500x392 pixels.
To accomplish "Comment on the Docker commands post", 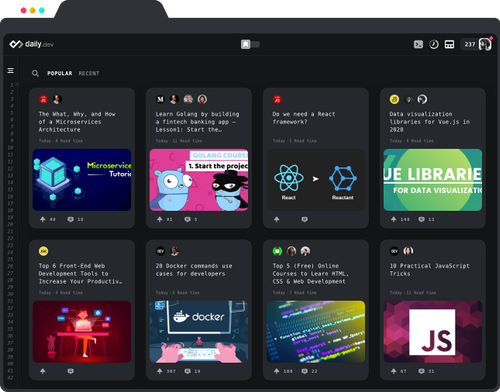I will (x=188, y=371).
